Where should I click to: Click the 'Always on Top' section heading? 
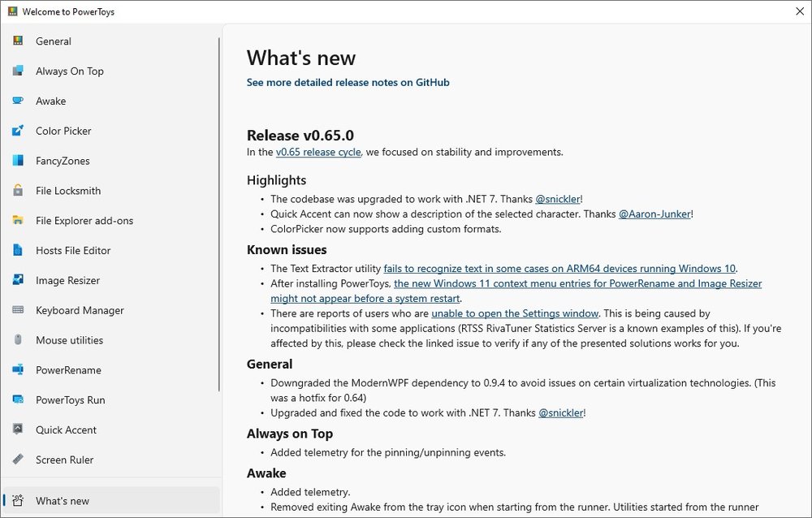point(290,434)
